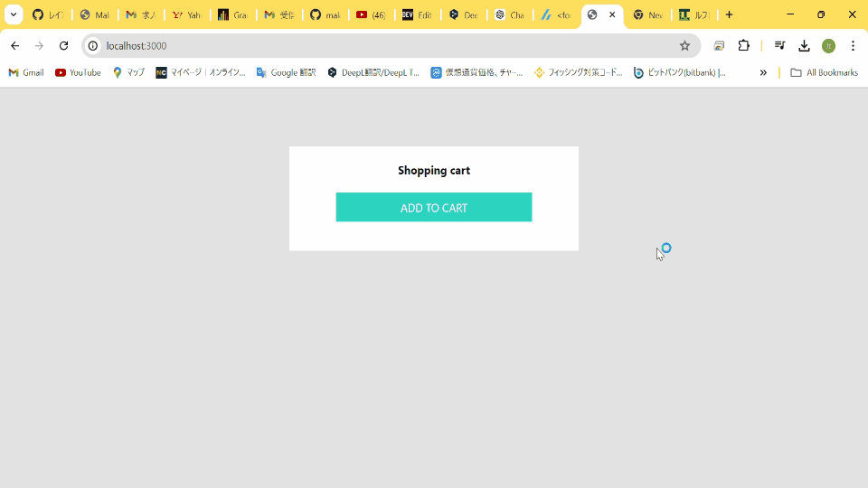The width and height of the screenshot is (868, 488).
Task: Open the Gmail bookmark
Action: tap(26, 72)
